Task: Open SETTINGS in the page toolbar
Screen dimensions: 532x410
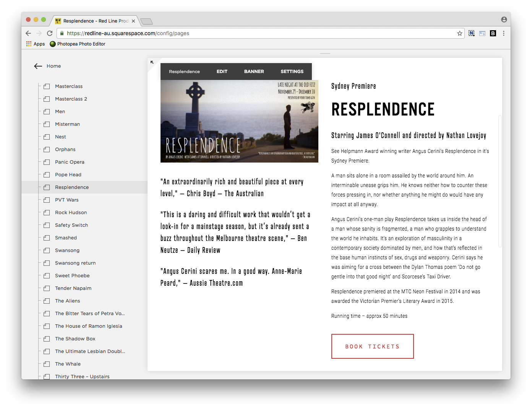Action: pos(292,72)
